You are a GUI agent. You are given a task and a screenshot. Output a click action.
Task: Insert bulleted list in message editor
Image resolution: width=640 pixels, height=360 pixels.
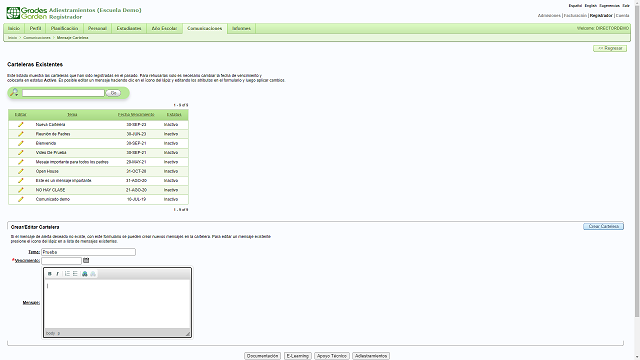point(75,274)
